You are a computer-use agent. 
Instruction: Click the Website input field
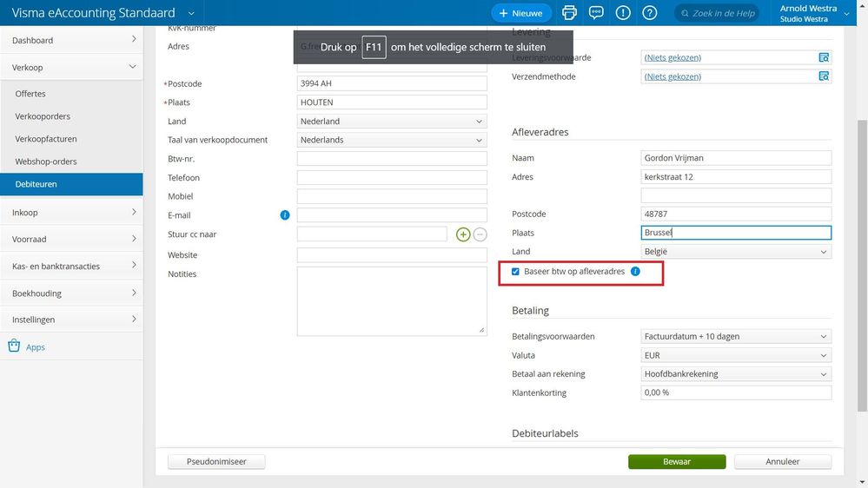coord(392,255)
